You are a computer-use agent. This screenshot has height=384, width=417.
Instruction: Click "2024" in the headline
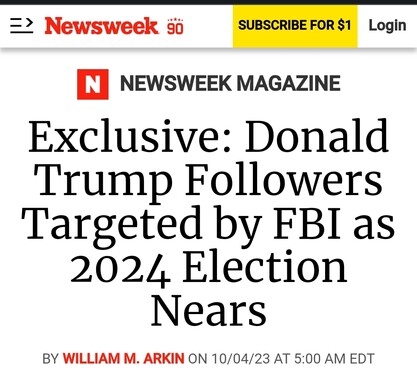tap(120, 269)
